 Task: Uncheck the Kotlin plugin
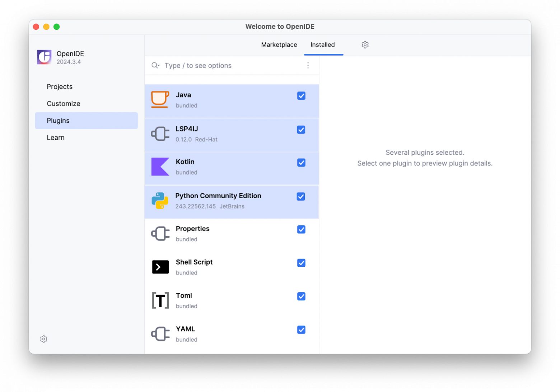point(301,163)
